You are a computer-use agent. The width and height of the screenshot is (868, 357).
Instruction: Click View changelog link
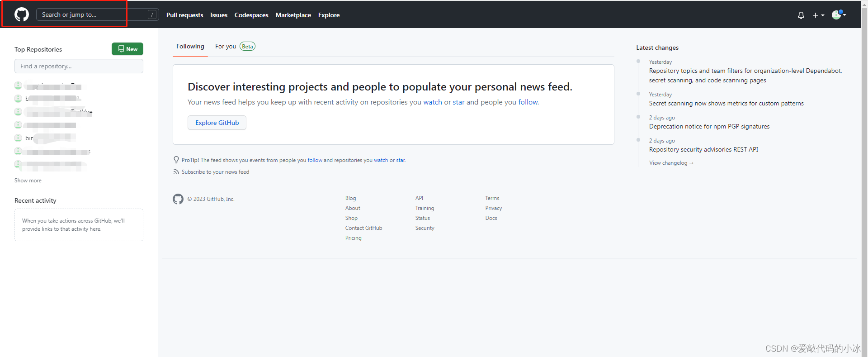[x=671, y=163]
